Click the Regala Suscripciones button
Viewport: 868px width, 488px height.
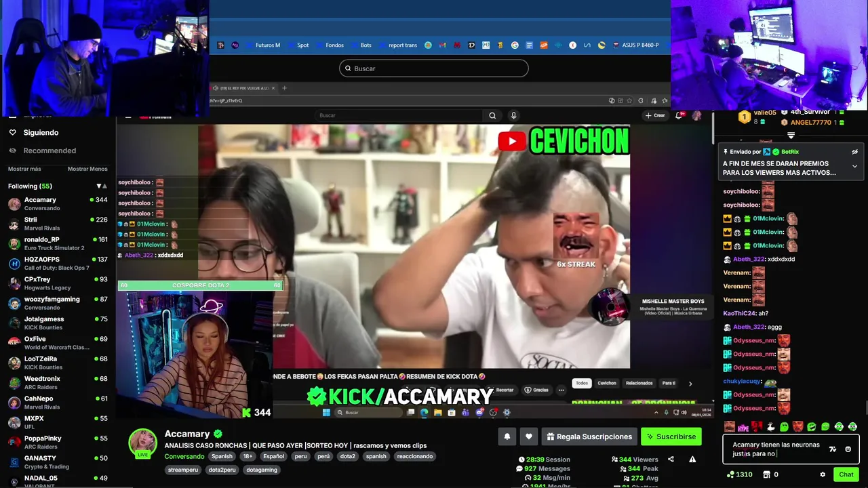[589, 436]
